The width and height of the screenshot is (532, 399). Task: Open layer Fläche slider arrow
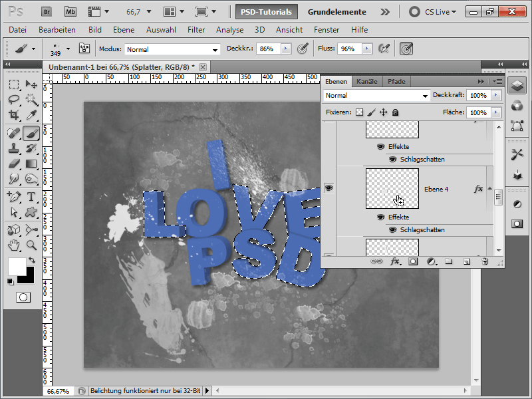[x=496, y=112]
